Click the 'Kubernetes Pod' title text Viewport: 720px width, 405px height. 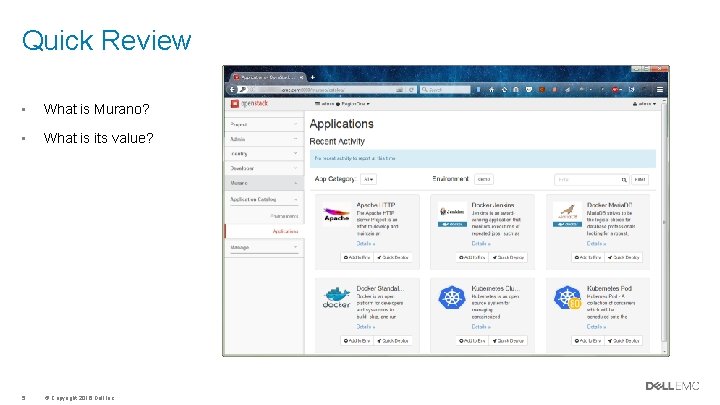(x=609, y=288)
